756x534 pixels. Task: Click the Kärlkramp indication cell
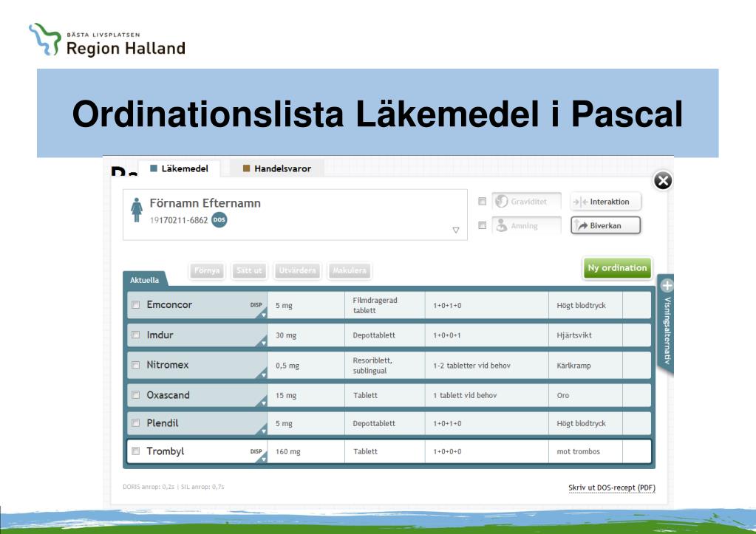(585, 366)
